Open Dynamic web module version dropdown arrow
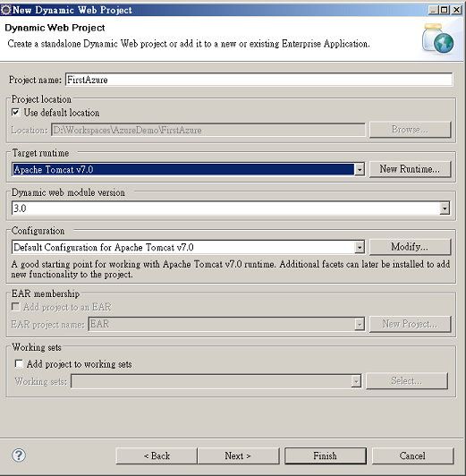Image resolution: width=466 pixels, height=476 pixels. click(445, 208)
